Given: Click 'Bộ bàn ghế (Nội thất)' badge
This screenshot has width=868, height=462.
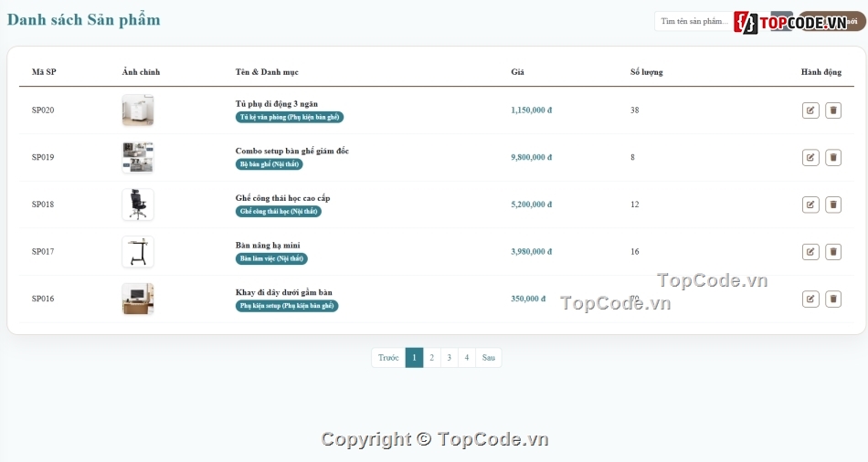Looking at the screenshot, I should click(x=269, y=164).
